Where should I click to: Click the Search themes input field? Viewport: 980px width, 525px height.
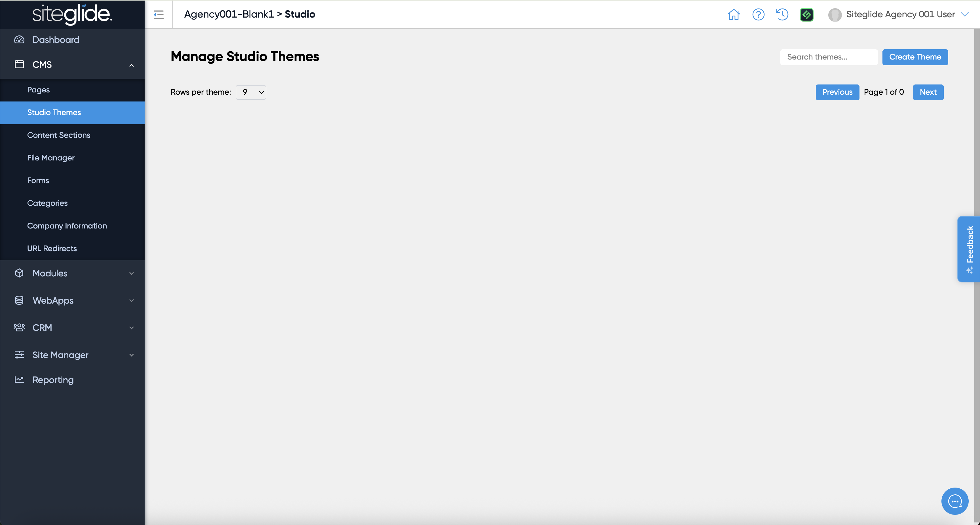tap(829, 57)
